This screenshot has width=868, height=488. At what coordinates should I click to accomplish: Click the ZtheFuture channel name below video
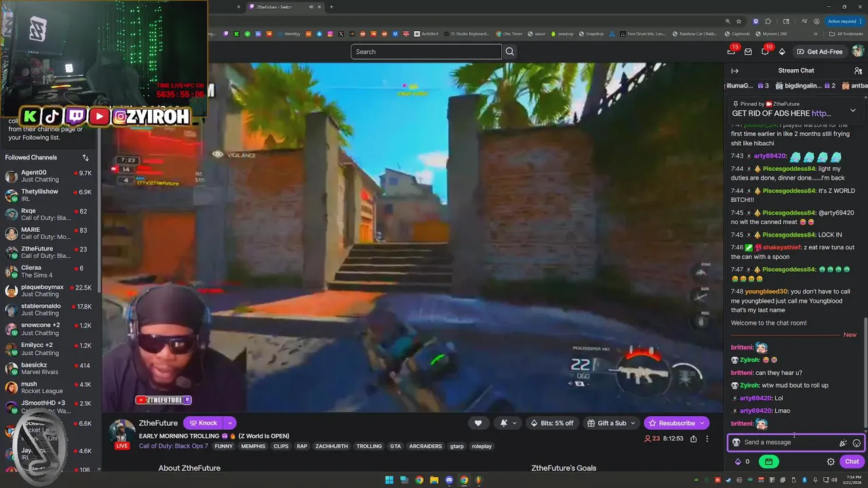(x=158, y=423)
